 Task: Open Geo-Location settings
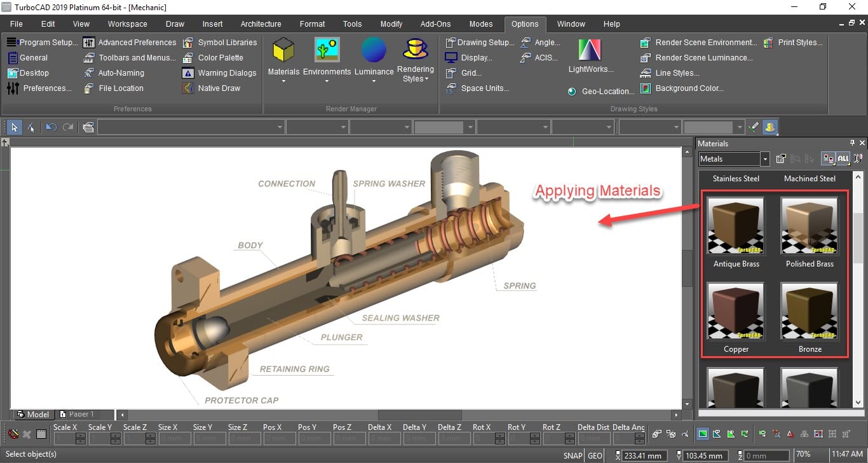pyautogui.click(x=600, y=92)
